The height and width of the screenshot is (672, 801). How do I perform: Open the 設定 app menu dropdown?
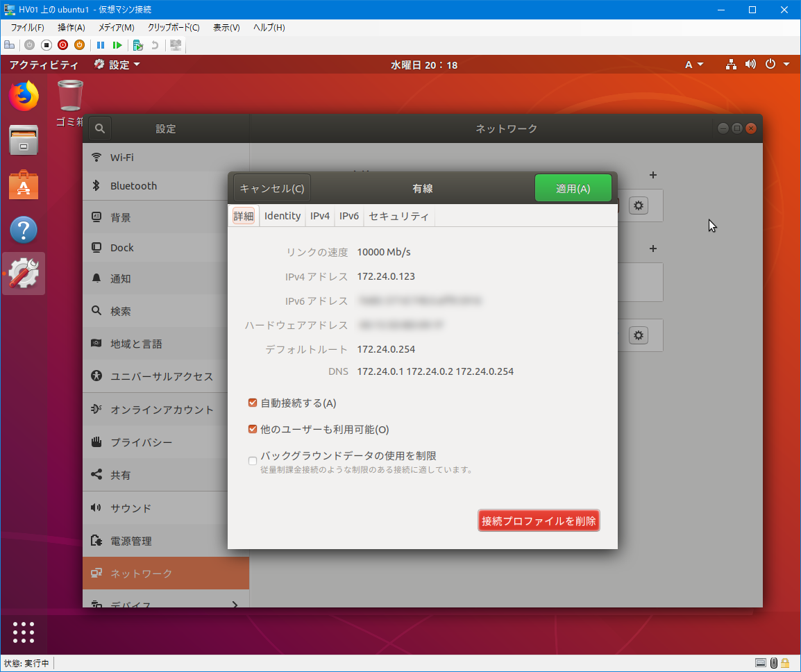(117, 65)
